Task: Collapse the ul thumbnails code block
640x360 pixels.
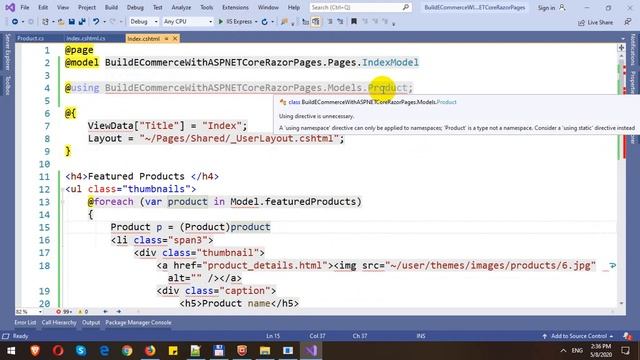Action: [62, 189]
